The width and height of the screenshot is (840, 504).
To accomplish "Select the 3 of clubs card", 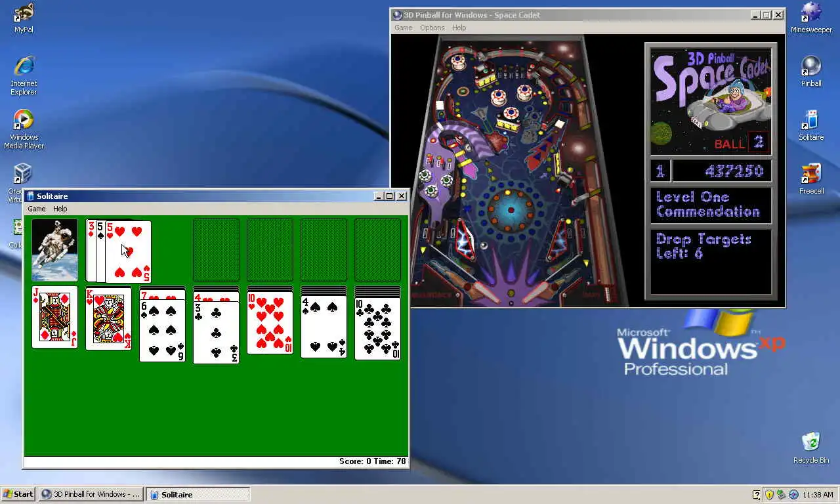I will pyautogui.click(x=216, y=332).
